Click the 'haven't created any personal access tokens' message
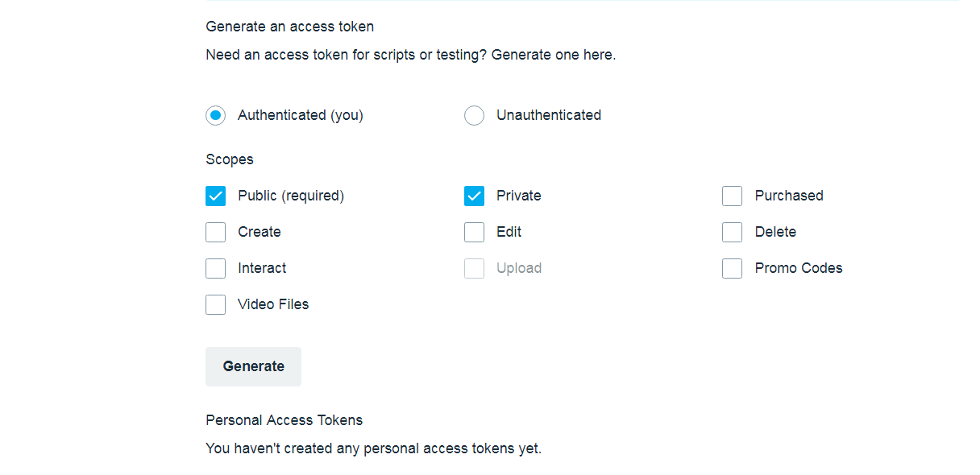980x475 pixels. (x=373, y=448)
